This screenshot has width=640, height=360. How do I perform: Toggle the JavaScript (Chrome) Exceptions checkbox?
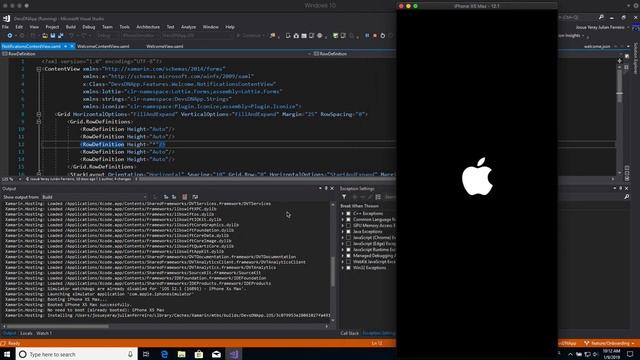coord(348,238)
